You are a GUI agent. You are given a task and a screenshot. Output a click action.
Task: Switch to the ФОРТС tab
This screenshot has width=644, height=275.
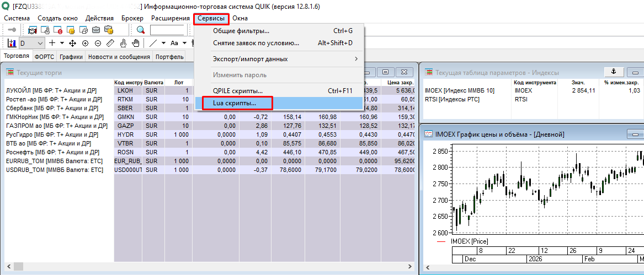point(44,57)
